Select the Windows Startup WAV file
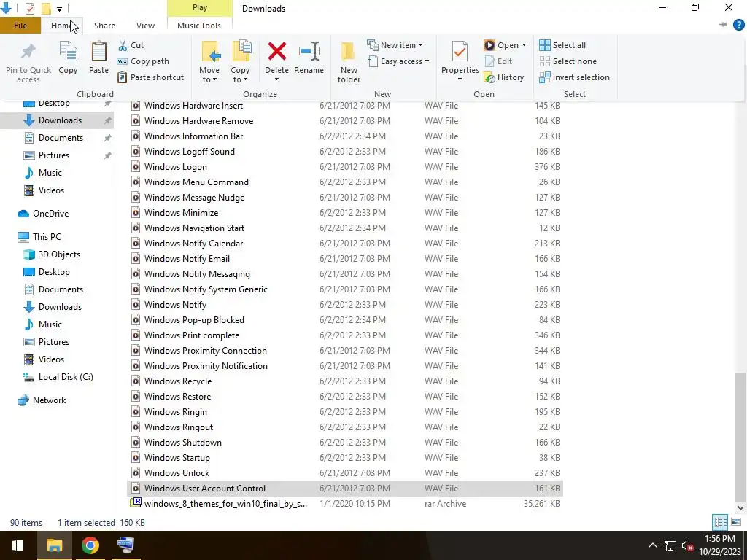 pyautogui.click(x=346, y=458)
